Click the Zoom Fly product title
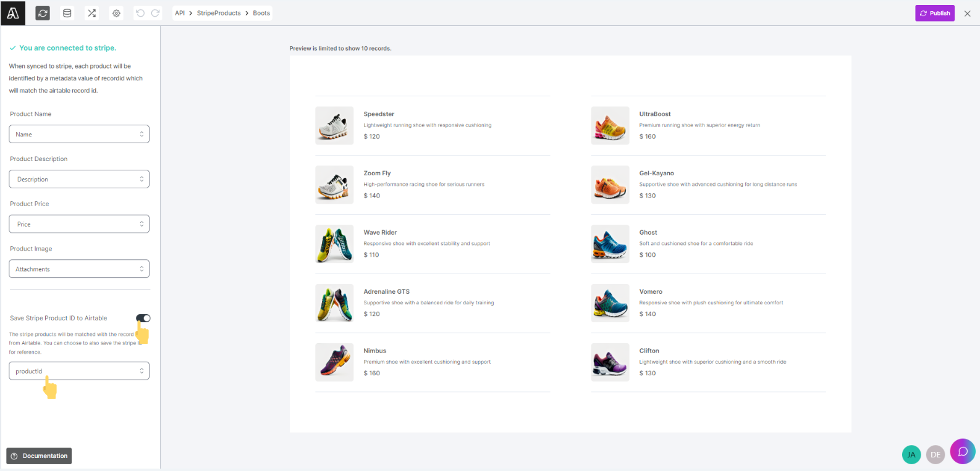 pos(377,173)
